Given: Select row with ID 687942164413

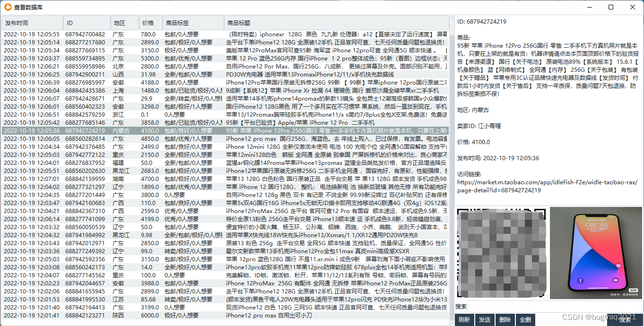Looking at the screenshot, I should point(225,308).
